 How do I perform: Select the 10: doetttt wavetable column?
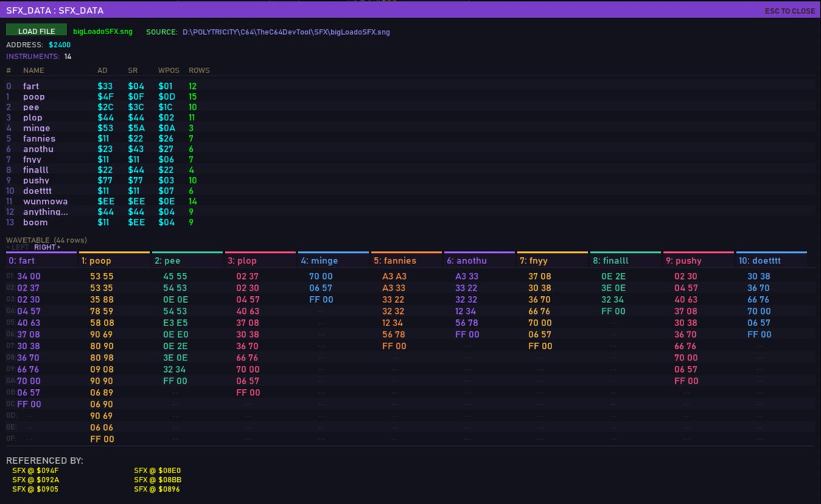tap(772, 261)
